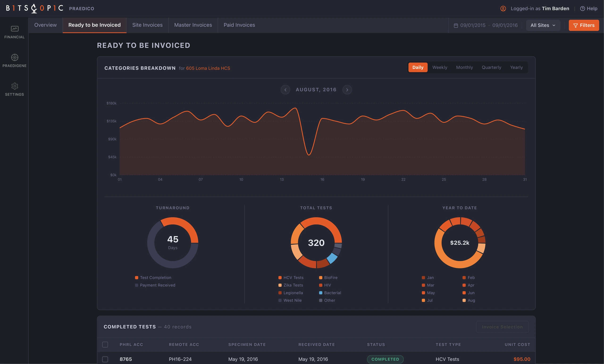This screenshot has height=364, width=604.
Task: Click the blue Bacterial legend swatch
Action: (x=320, y=293)
